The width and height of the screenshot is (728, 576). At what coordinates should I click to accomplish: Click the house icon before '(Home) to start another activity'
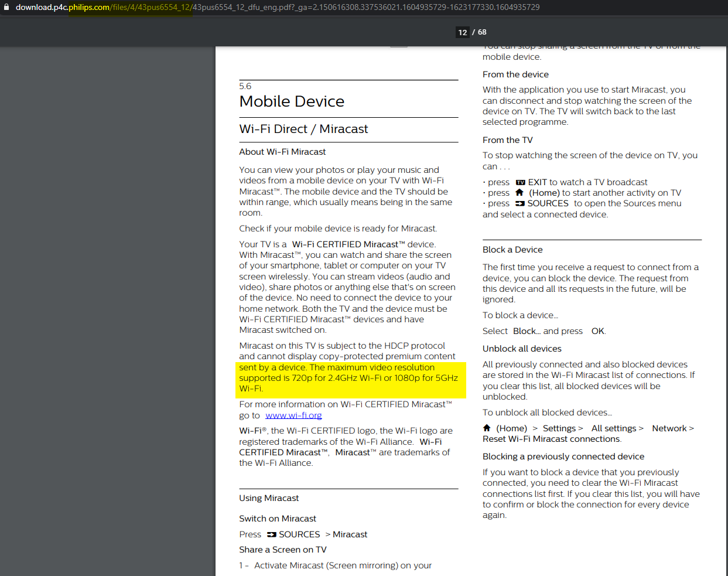pyautogui.click(x=519, y=192)
